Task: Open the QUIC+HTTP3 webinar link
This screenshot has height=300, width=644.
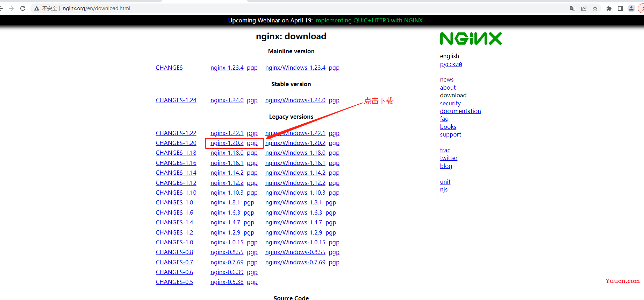Action: pos(368,20)
